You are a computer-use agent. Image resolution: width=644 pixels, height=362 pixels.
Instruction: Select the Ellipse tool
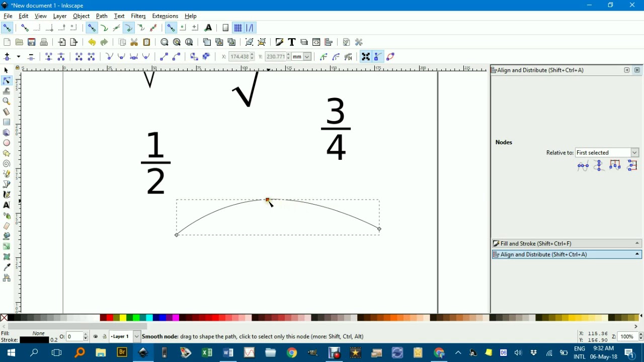tap(7, 143)
